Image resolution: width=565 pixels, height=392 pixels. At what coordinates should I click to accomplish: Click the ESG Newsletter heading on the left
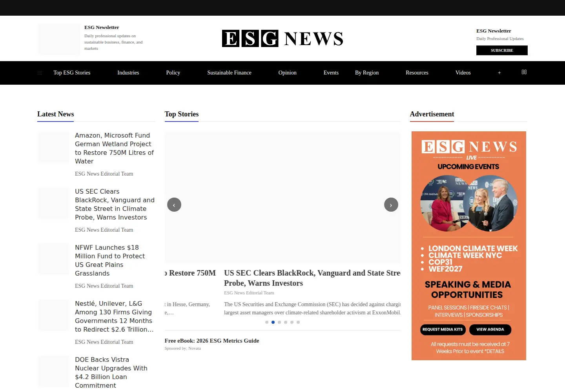click(102, 27)
